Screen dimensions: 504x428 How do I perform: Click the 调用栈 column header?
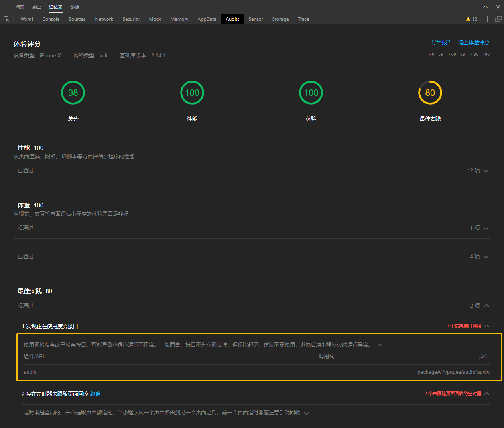coord(326,356)
